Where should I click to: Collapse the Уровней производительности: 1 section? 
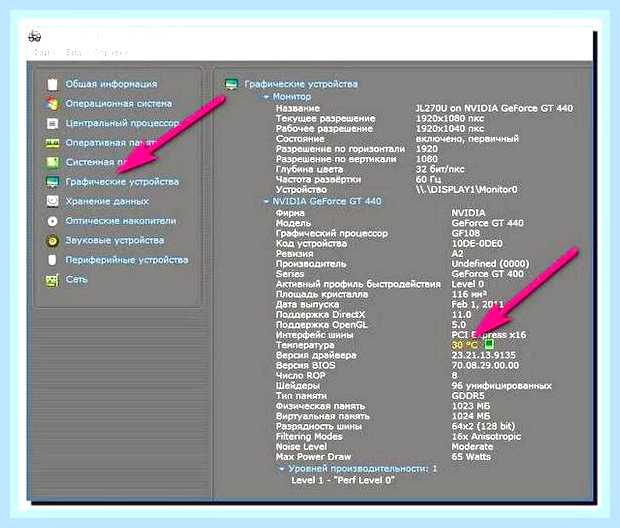coord(282,469)
